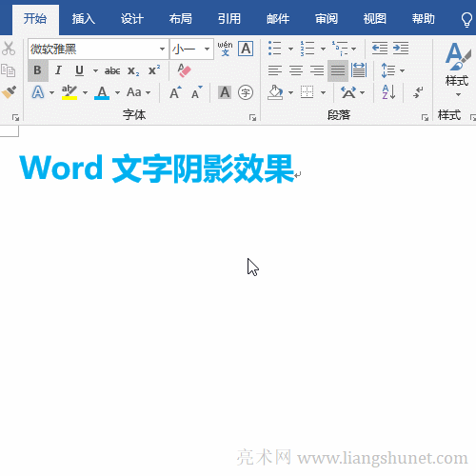Click the Tell Me lightbulb icon

tap(466, 20)
